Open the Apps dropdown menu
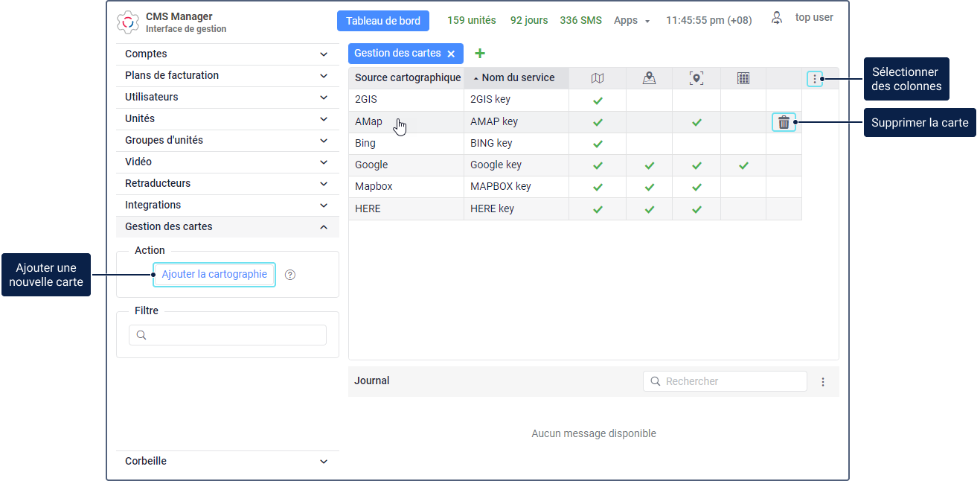This screenshot has height=481, width=980. 631,21
